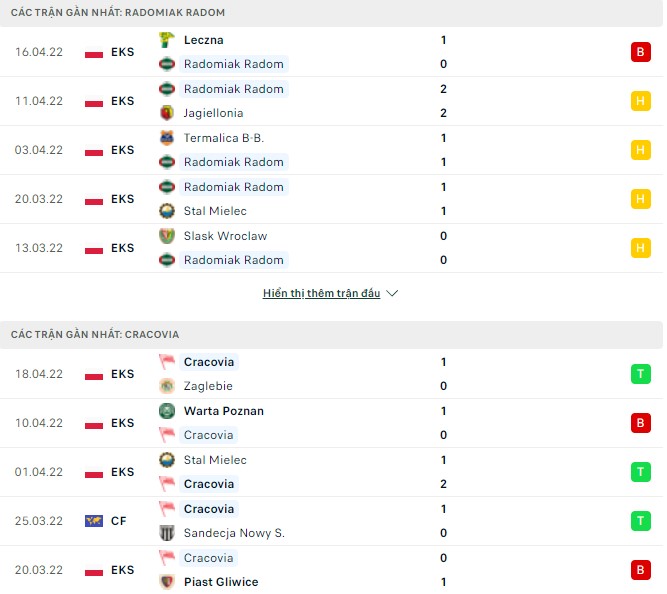
Task: Click the Warta Poznan crest icon
Action: click(x=167, y=411)
